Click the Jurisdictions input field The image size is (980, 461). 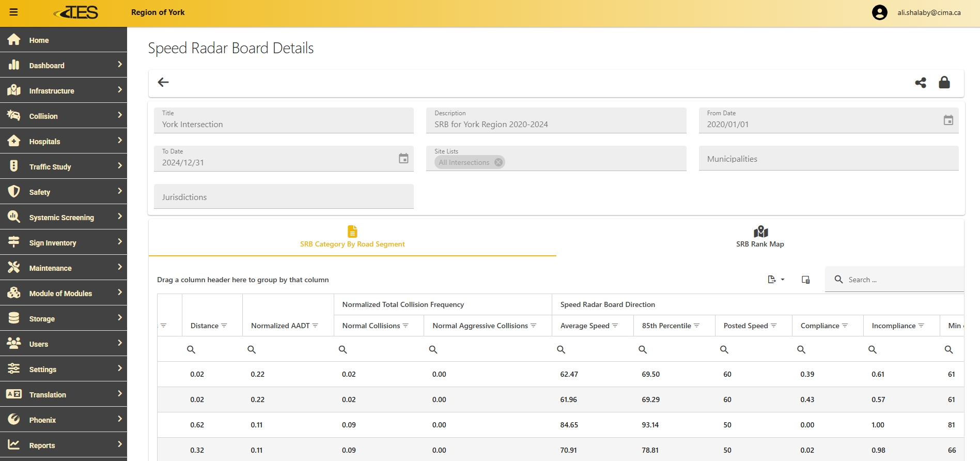click(284, 197)
